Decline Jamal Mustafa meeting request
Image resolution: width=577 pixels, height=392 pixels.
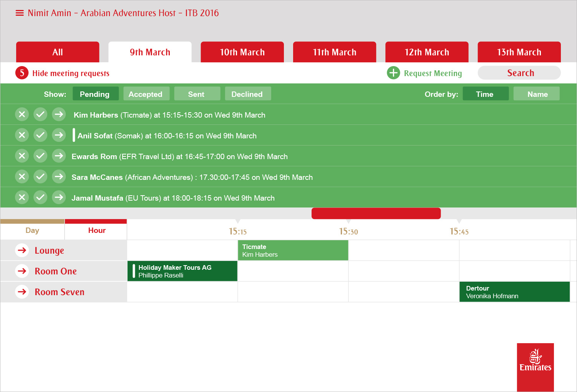point(22,198)
